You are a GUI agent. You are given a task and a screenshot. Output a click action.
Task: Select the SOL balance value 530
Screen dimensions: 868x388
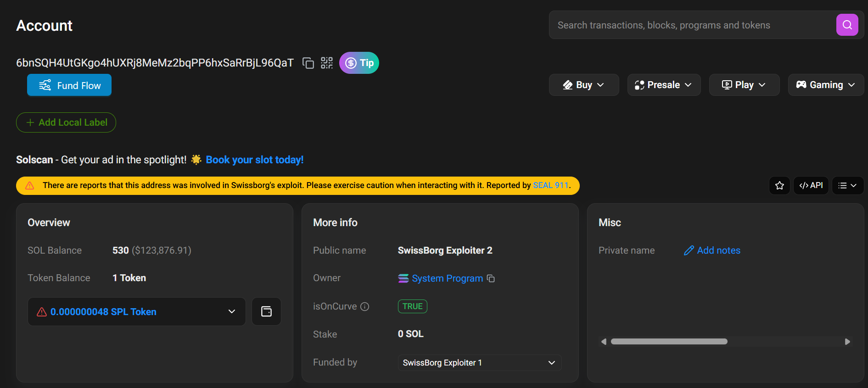(x=121, y=250)
